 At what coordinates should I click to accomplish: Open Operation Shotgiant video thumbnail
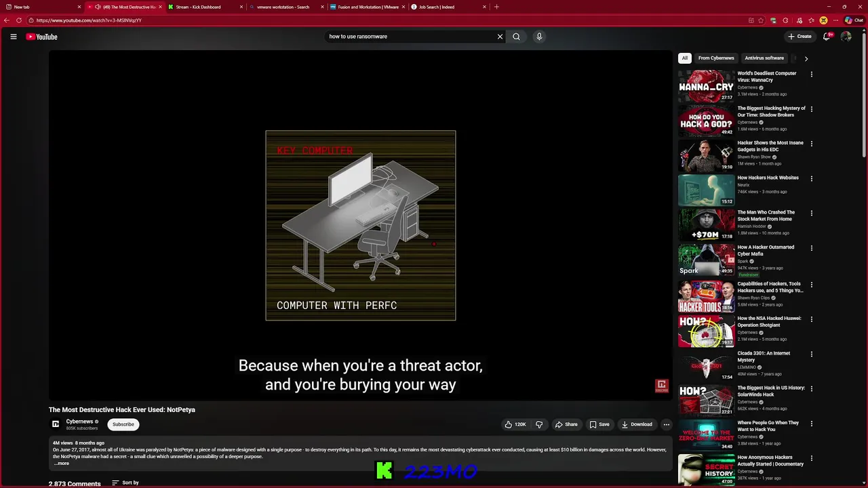point(707,330)
